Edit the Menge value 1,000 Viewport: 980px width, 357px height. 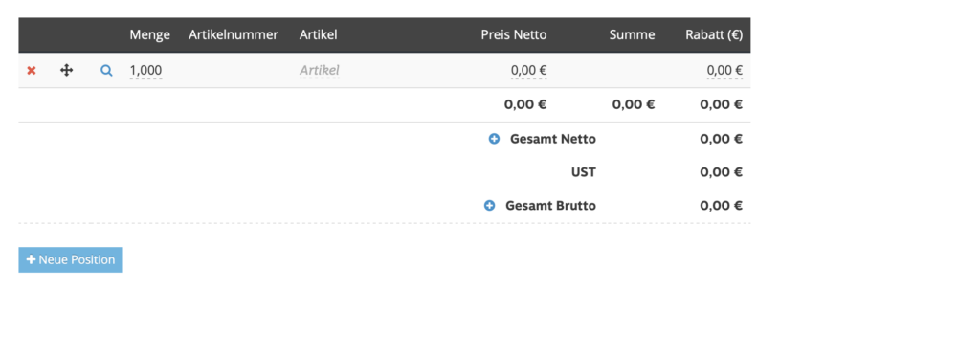point(145,71)
